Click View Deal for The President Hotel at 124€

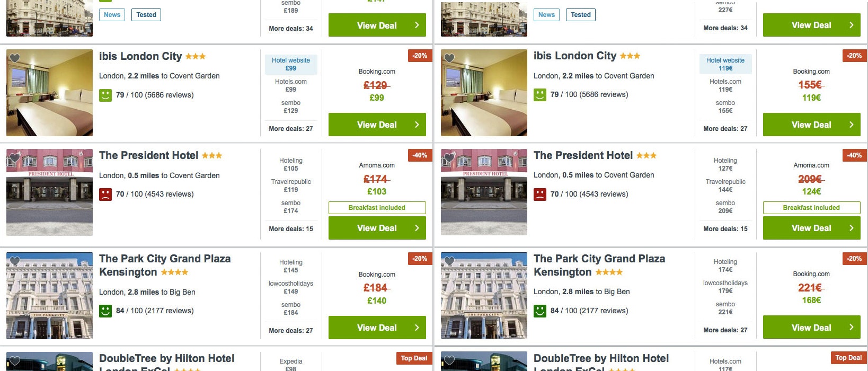(812, 228)
